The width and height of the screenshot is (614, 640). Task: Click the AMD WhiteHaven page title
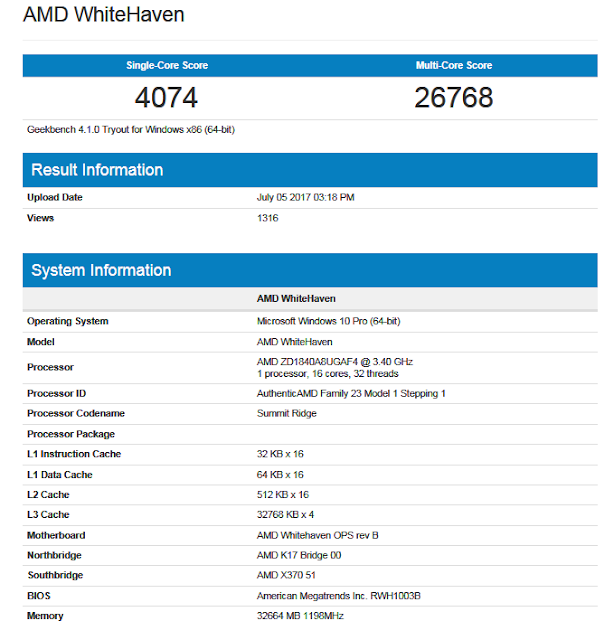click(104, 15)
